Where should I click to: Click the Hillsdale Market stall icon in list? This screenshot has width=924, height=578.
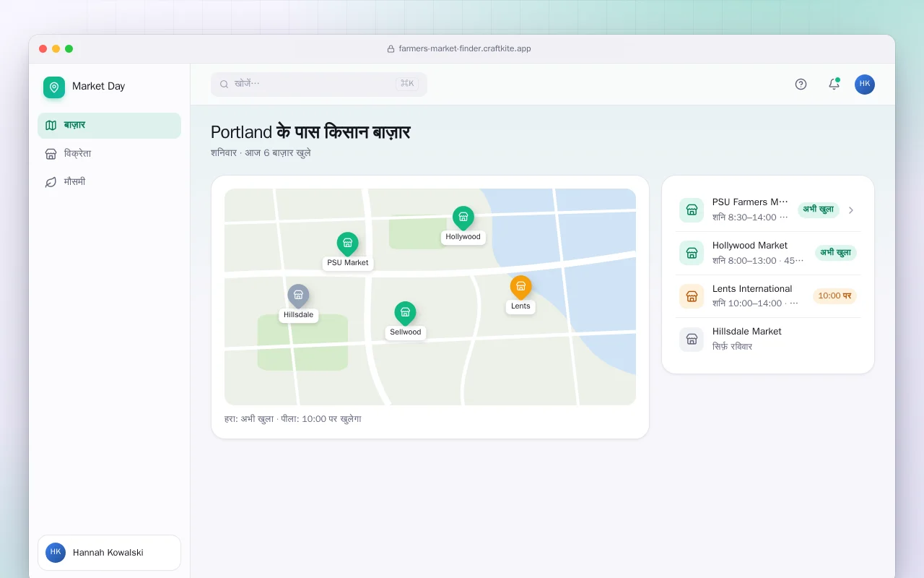(692, 340)
